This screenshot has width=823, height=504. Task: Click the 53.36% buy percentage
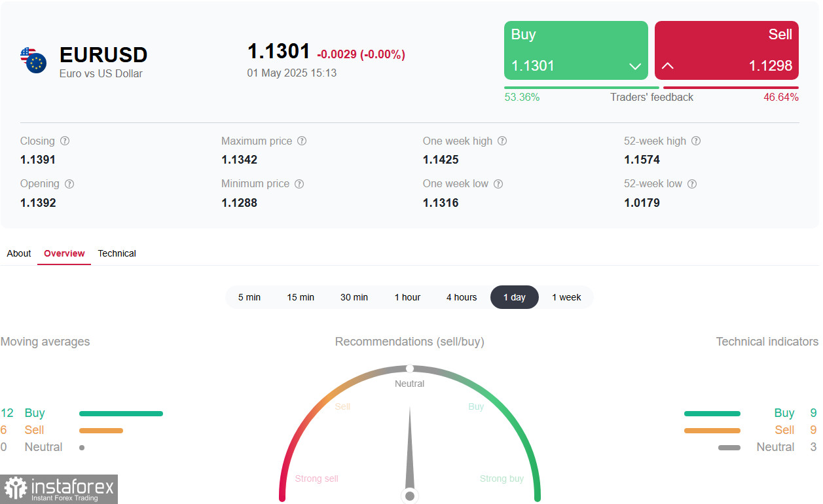click(x=522, y=97)
